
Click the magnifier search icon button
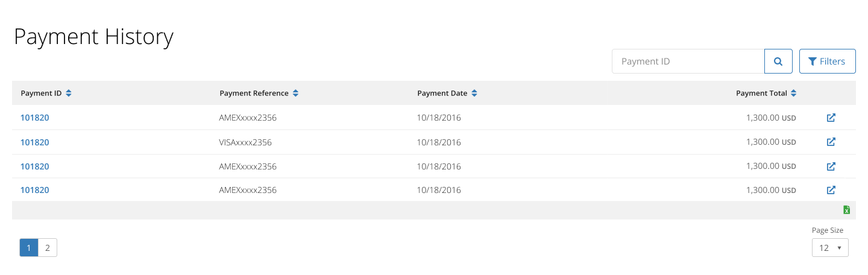[778, 62]
